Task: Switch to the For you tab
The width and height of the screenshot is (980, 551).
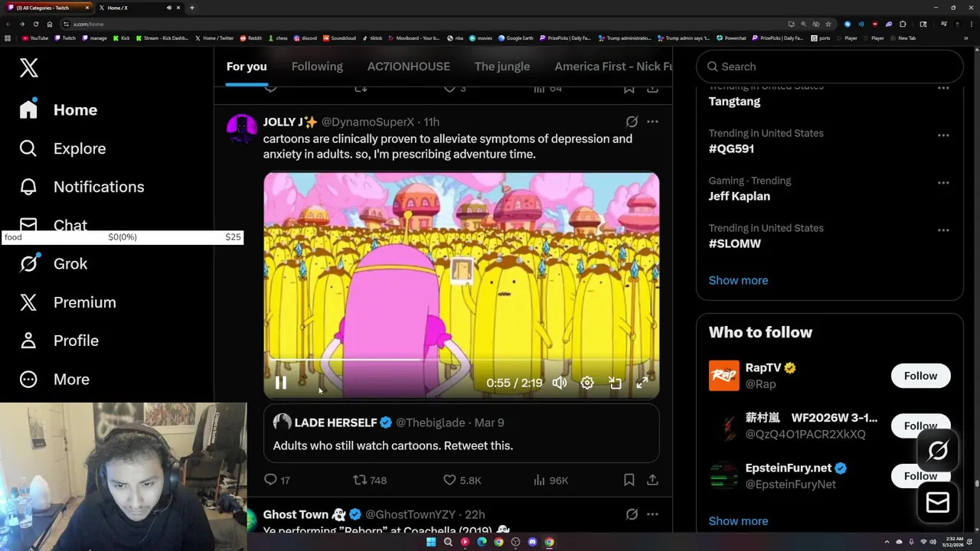Action: 247,67
